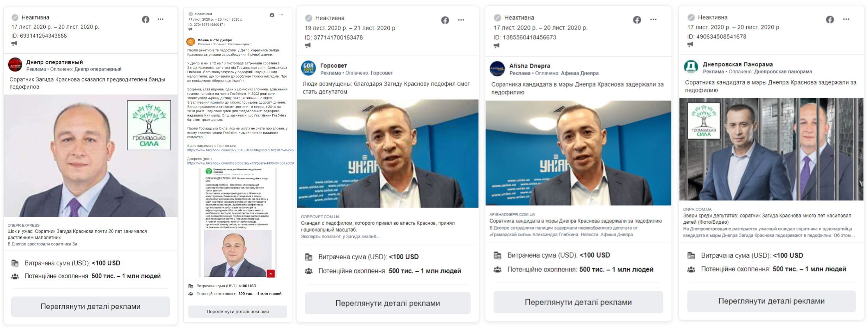Click Facebook icon on Днепровская Панорама ad card
The width and height of the screenshot is (868, 327).
(x=830, y=19)
